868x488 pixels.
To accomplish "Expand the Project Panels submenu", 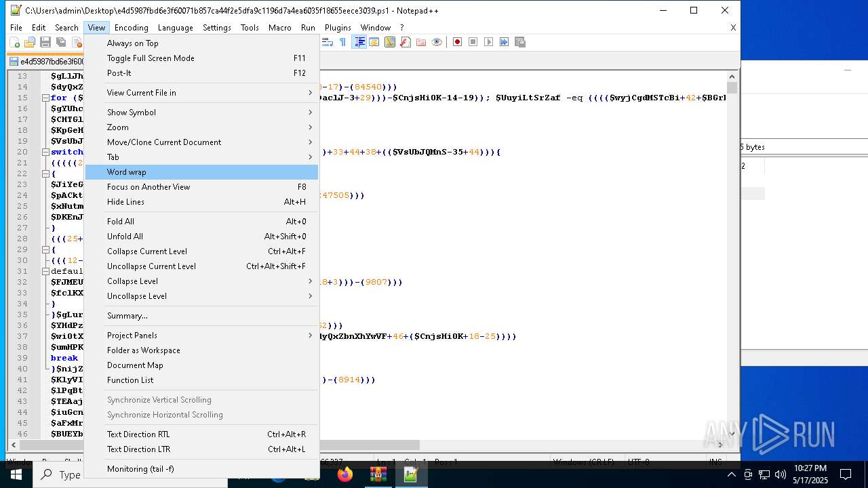I will coord(201,335).
